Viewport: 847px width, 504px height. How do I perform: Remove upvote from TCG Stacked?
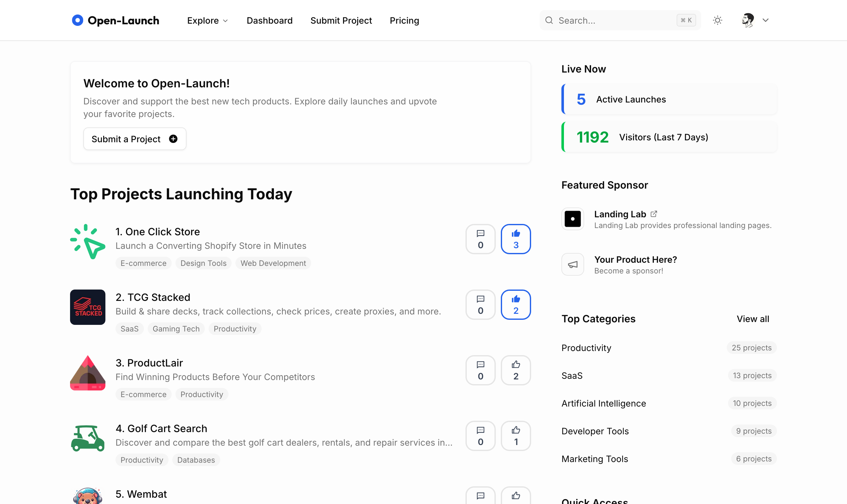click(x=515, y=305)
